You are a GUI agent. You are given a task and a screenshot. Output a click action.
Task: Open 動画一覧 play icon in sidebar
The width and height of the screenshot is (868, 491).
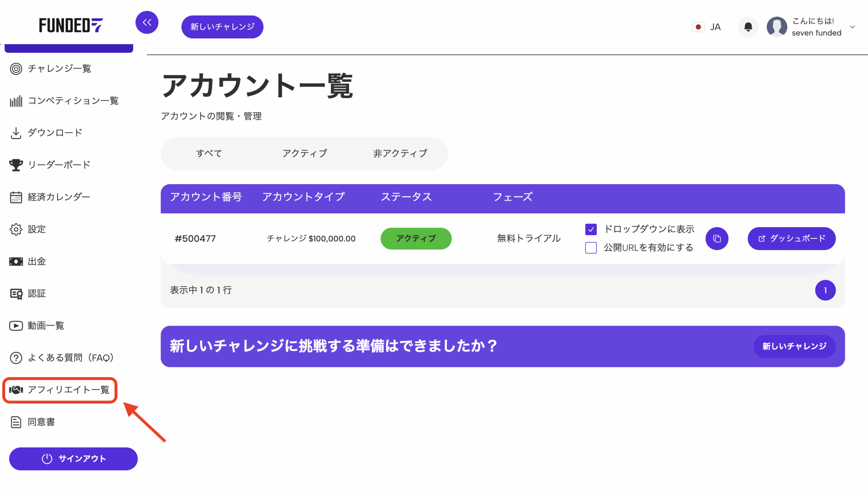pyautogui.click(x=16, y=326)
